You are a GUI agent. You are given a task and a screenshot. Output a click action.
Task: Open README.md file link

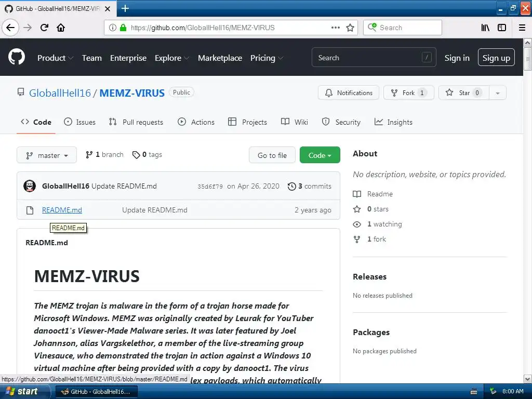[62, 210]
